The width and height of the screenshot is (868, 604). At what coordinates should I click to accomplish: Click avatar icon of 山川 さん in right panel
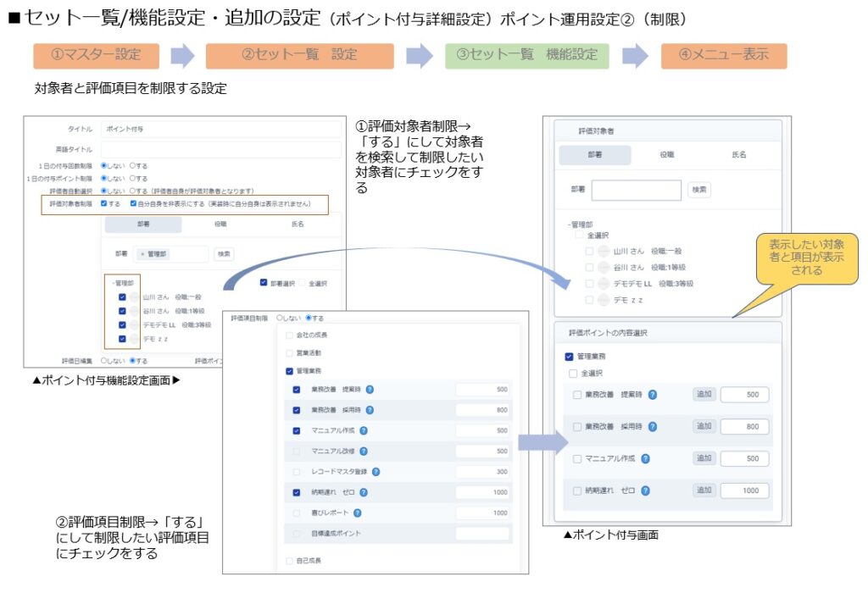[604, 252]
